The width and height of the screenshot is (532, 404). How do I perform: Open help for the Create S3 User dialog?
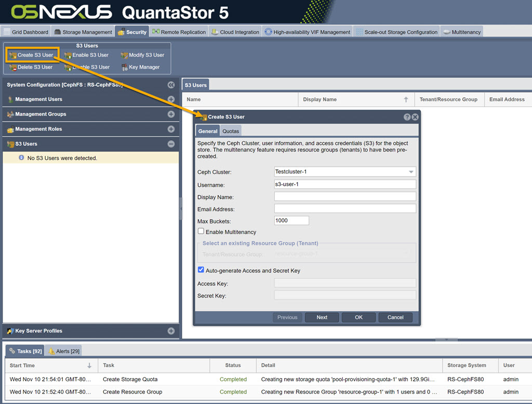(x=407, y=117)
